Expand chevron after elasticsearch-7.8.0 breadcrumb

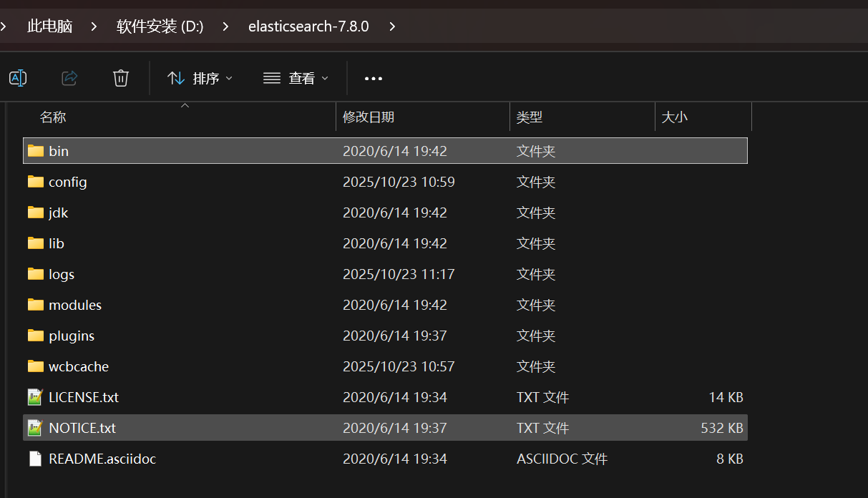pyautogui.click(x=391, y=26)
